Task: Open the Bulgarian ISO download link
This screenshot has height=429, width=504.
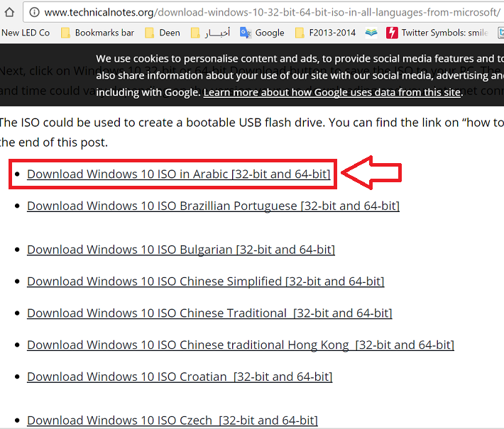Action: coord(180,250)
